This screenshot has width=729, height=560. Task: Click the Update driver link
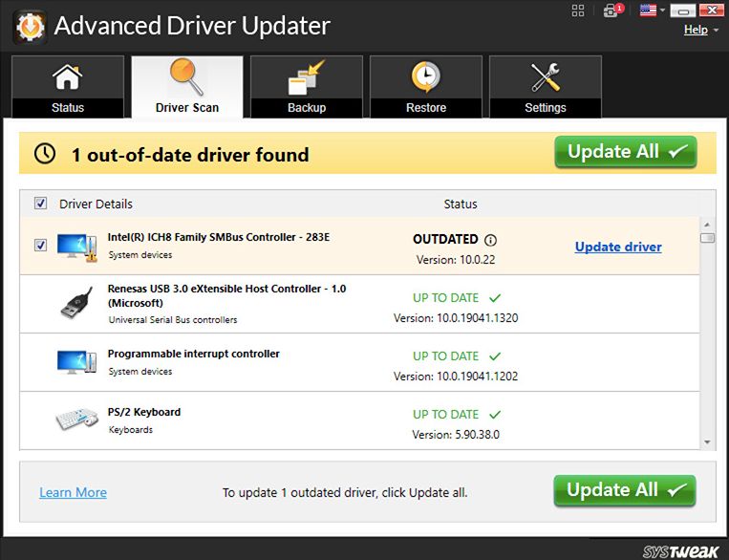click(618, 247)
